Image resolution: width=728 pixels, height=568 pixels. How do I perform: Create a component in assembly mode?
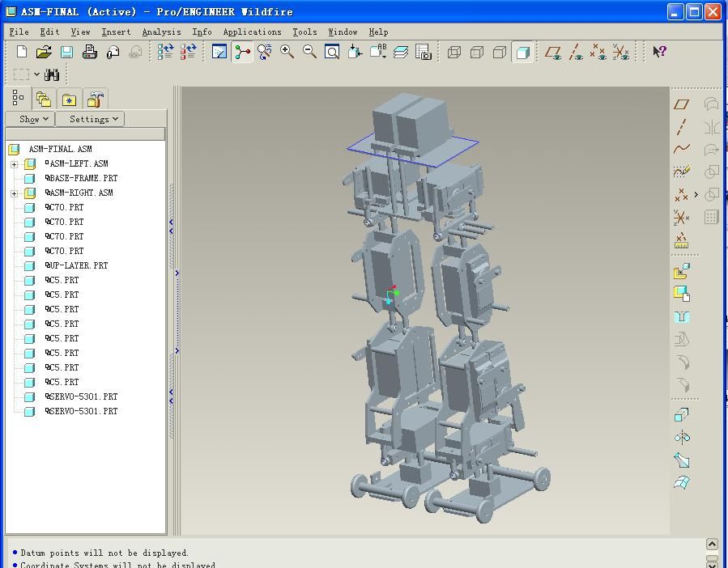[682, 294]
